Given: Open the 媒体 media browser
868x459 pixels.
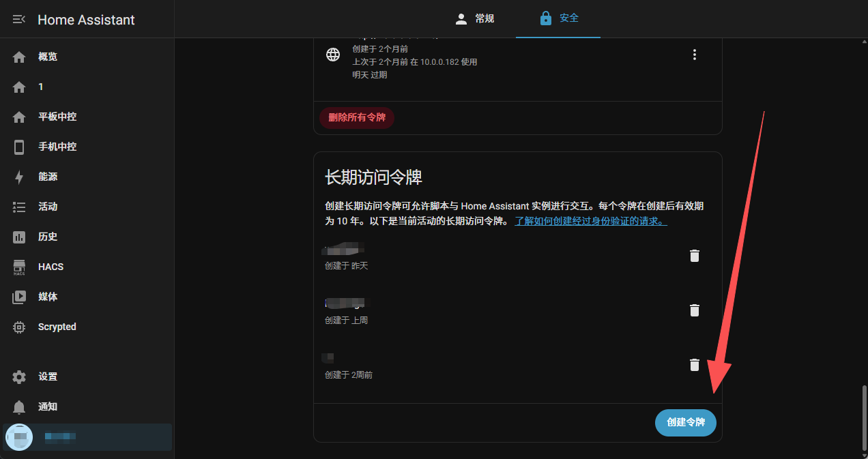Looking at the screenshot, I should click(87, 297).
